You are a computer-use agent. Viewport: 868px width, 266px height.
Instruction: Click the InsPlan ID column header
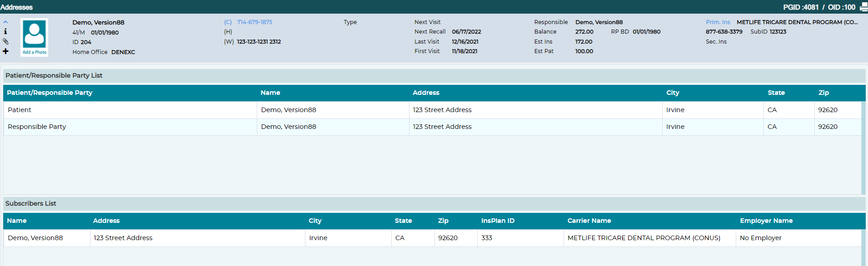(x=498, y=221)
